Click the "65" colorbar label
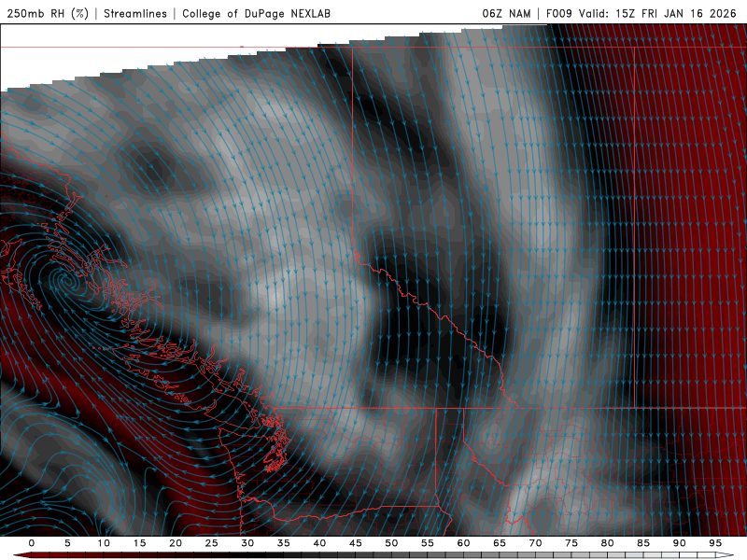Viewport: 747px width, 560px height. 500,543
